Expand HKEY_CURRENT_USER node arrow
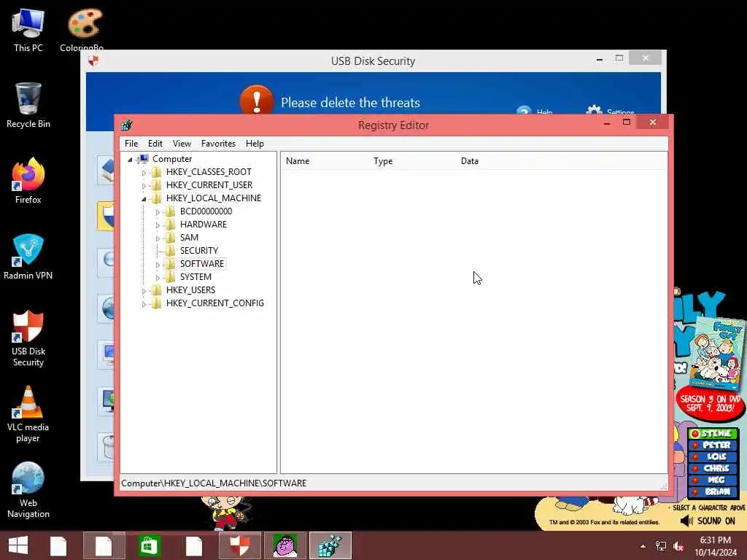This screenshot has height=560, width=747. point(144,186)
